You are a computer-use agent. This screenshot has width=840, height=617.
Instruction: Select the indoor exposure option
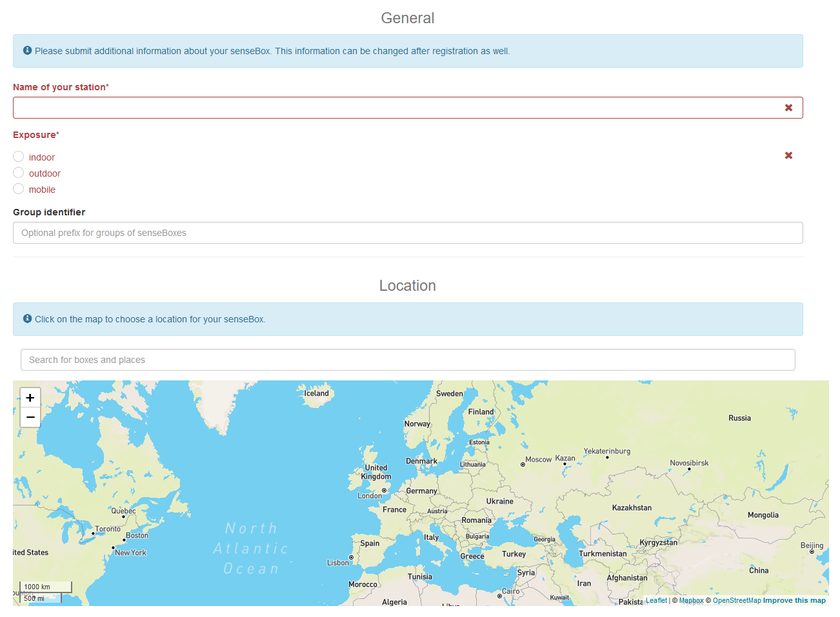click(19, 157)
